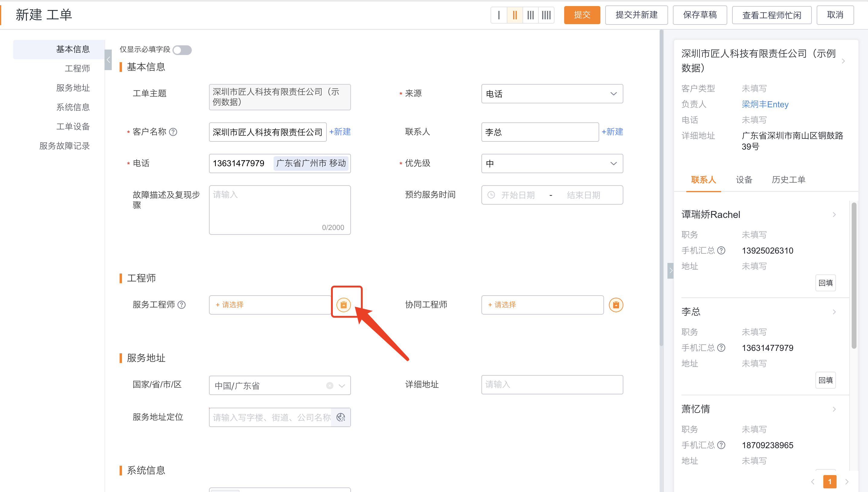The width and height of the screenshot is (868, 492).
Task: Open the clock icon in 预约服务时间 field
Action: coord(491,195)
